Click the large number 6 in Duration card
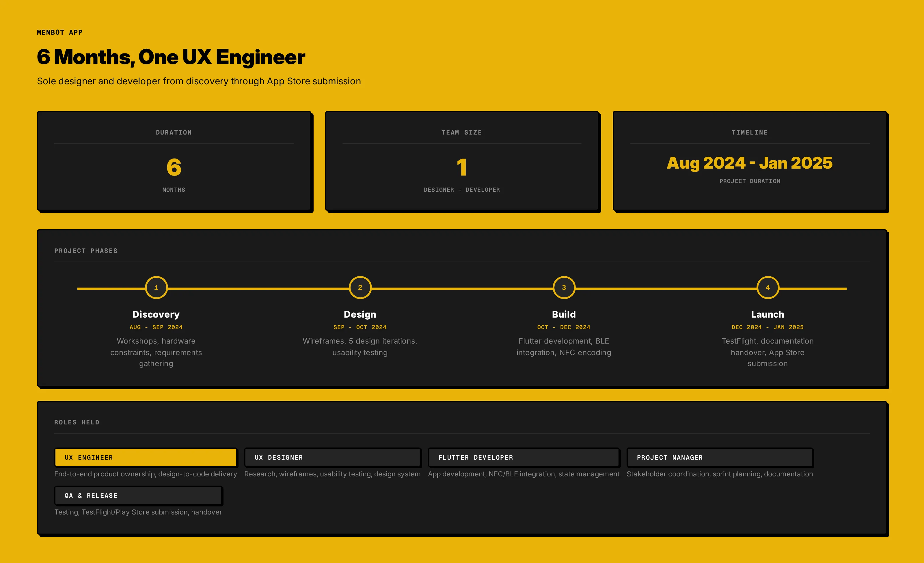924x563 pixels. point(174,167)
